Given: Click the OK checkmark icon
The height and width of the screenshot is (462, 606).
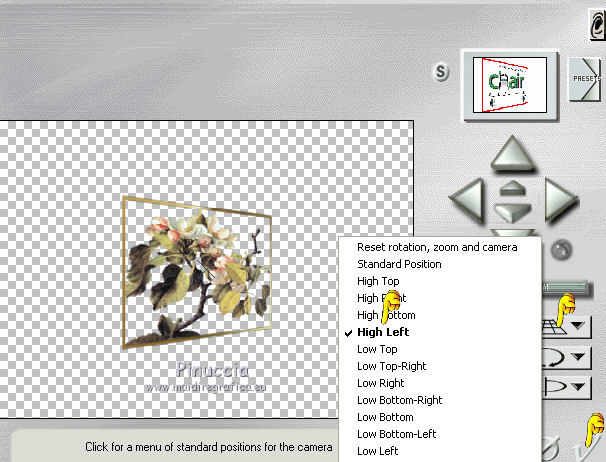Looking at the screenshot, I should point(586,449).
